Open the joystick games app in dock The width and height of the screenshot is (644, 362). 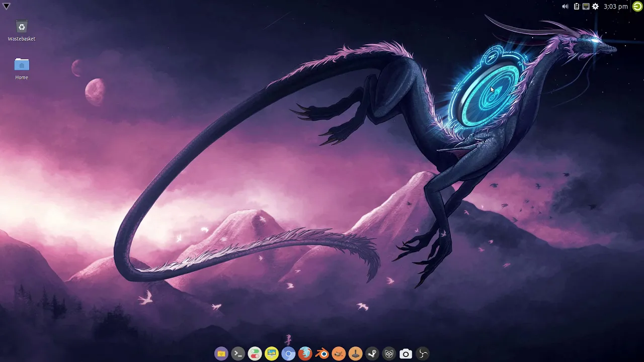click(355, 354)
